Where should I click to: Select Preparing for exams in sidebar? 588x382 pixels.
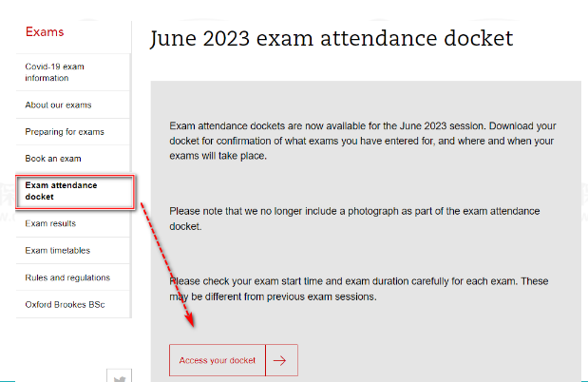pyautogui.click(x=65, y=132)
